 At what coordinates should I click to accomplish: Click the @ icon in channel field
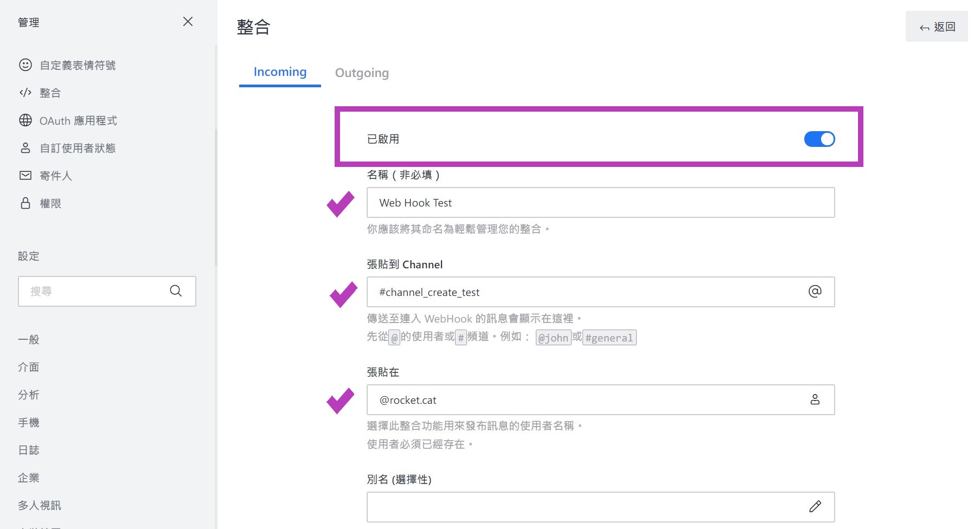(x=815, y=292)
